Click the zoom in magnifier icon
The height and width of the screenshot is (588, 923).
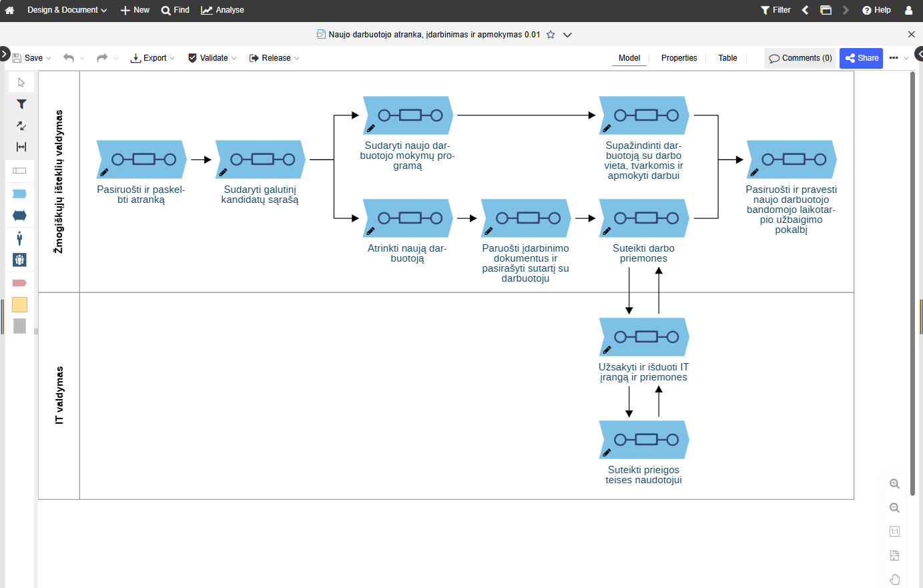895,484
